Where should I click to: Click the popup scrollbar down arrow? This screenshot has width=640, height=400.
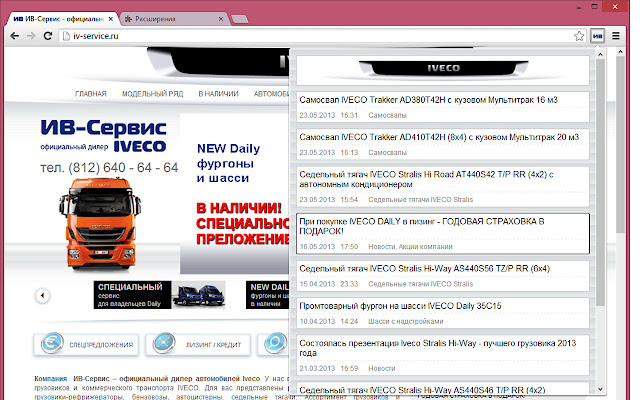tap(600, 389)
